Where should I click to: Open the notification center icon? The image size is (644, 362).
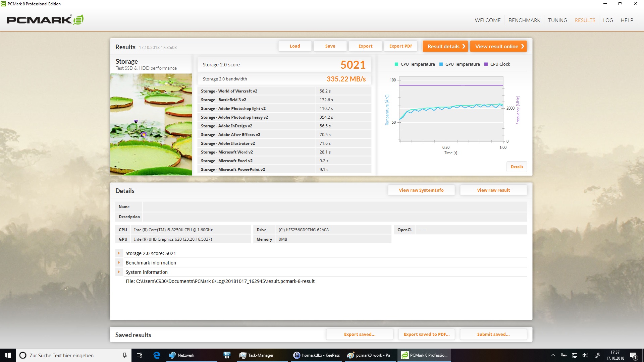pyautogui.click(x=633, y=355)
